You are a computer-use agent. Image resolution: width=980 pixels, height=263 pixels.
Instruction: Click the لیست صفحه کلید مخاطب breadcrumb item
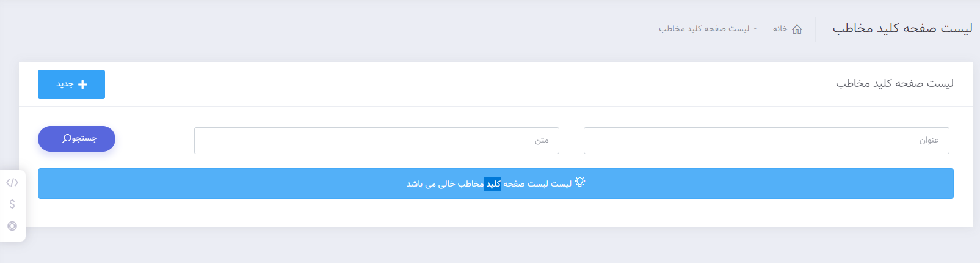pos(703,29)
